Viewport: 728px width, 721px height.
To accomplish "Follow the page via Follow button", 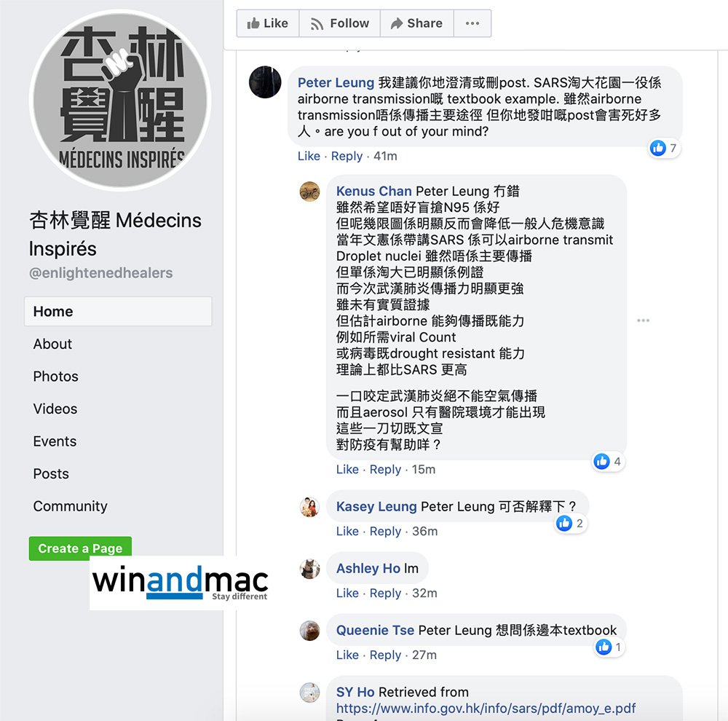I will pyautogui.click(x=340, y=23).
